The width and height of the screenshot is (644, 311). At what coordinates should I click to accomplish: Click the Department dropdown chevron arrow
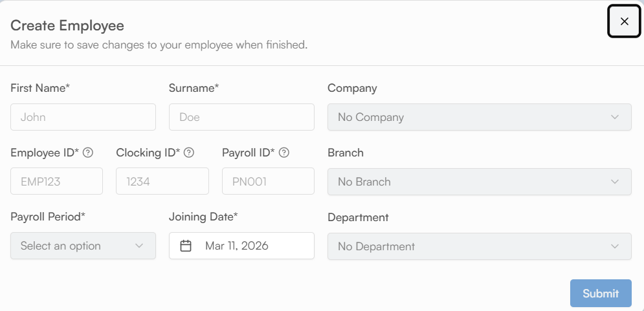coord(614,246)
